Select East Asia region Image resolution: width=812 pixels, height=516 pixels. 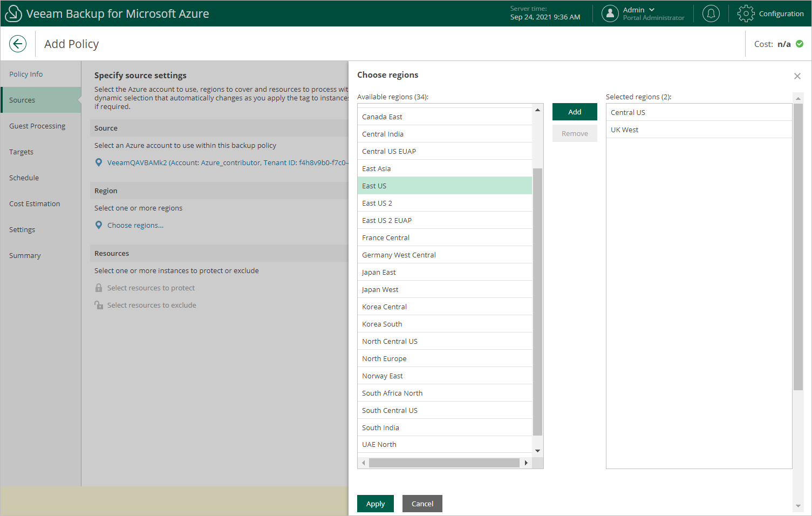point(445,168)
